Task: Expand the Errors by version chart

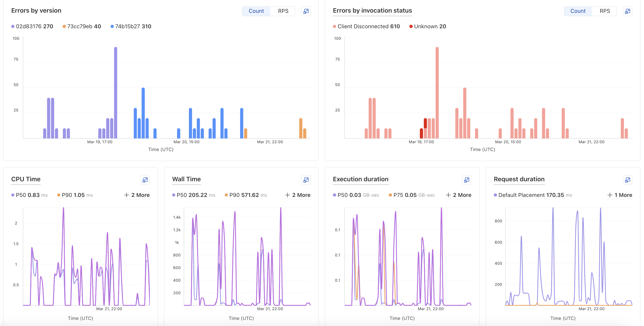Action: point(306,11)
